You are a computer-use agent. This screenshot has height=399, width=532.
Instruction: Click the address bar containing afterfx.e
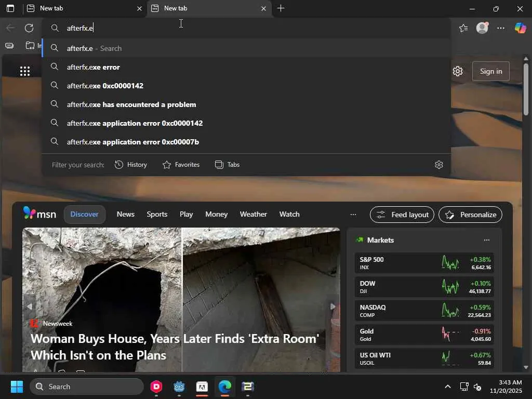coord(246,28)
